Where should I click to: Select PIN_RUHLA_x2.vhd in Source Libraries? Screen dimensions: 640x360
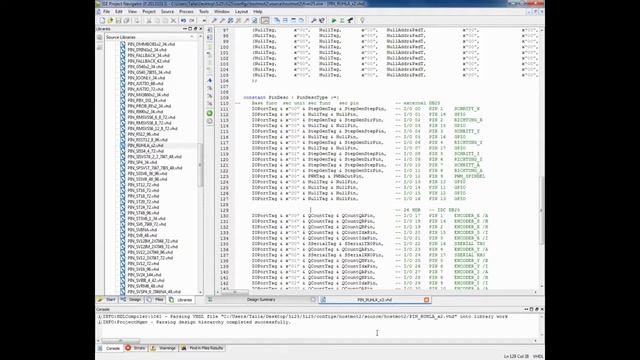click(145, 145)
